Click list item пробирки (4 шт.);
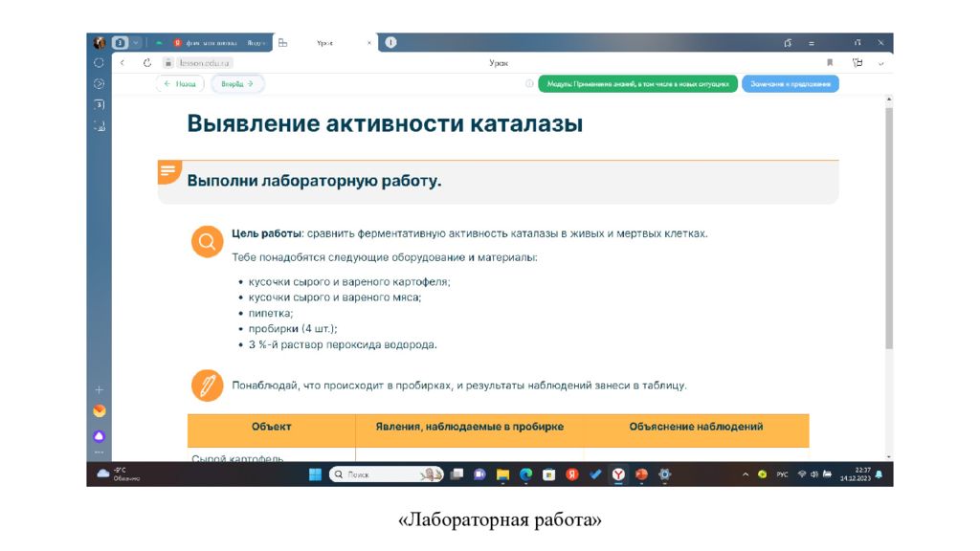Screen dimensions: 980x551 click(293, 329)
